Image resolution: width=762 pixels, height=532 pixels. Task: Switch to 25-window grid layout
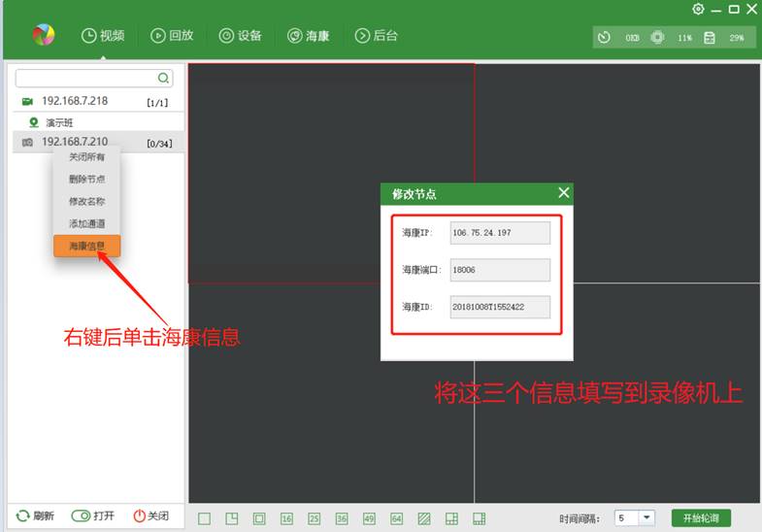(x=315, y=518)
